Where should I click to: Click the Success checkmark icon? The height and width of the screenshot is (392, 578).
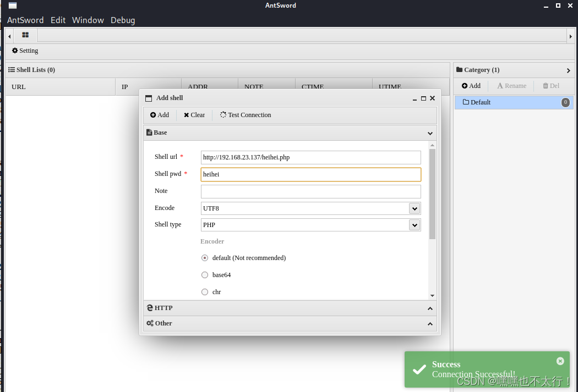(419, 369)
